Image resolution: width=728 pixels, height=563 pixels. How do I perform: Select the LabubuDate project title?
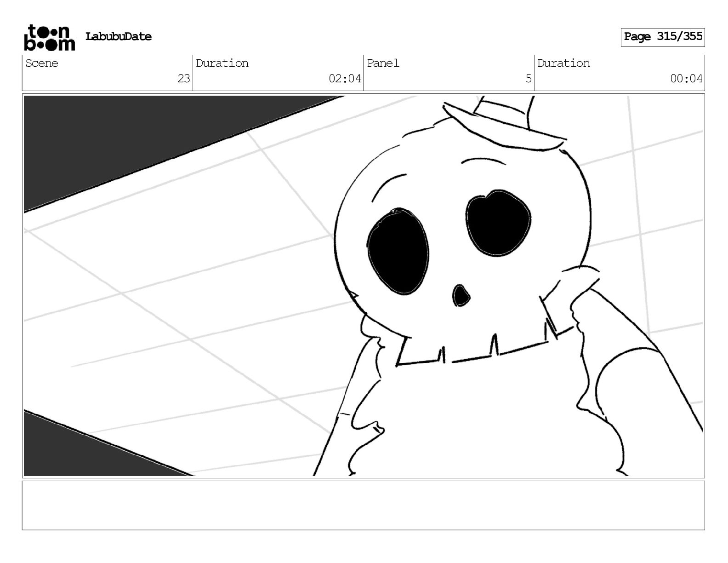(119, 37)
